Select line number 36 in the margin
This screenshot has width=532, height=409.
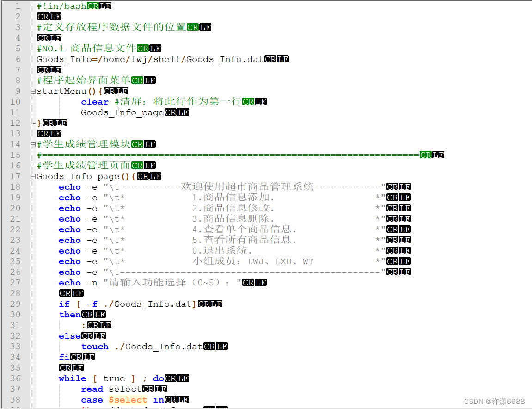pyautogui.click(x=14, y=378)
